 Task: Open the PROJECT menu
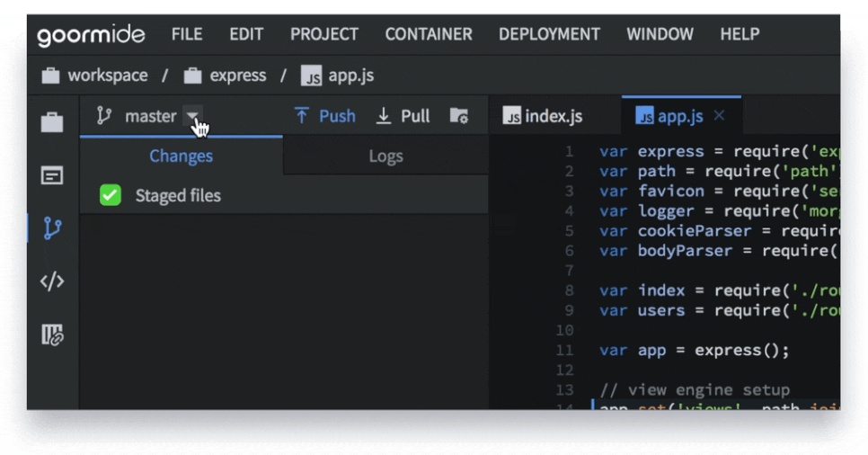324,34
